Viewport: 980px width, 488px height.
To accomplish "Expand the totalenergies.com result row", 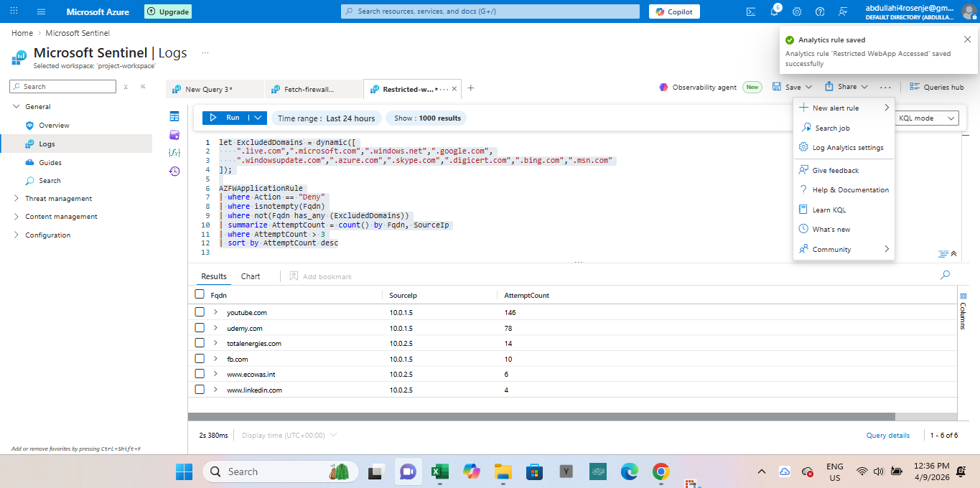I will tap(215, 343).
